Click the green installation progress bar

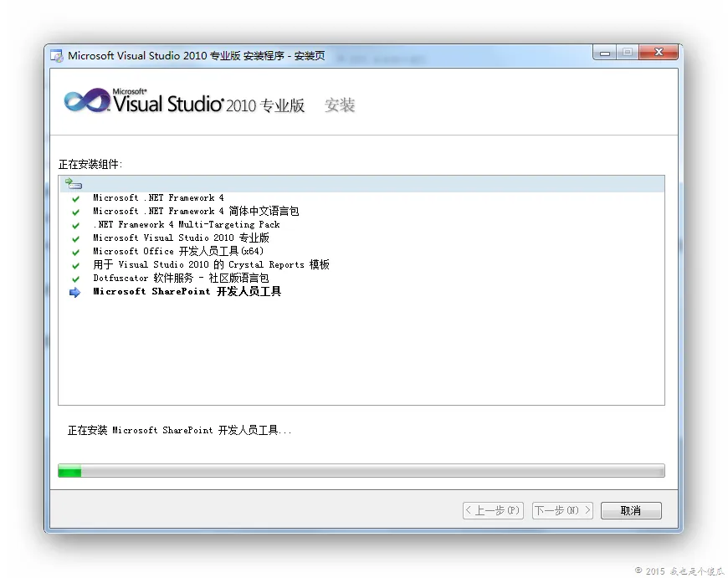[361, 471]
